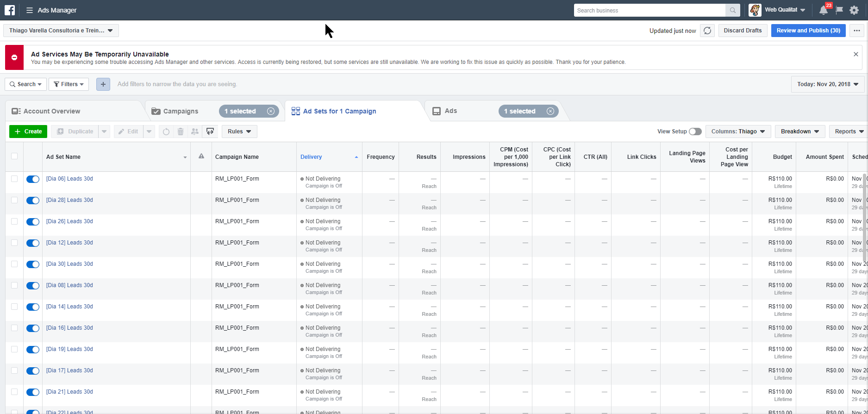
Task: Click the Discard Drafts button
Action: [x=743, y=31]
